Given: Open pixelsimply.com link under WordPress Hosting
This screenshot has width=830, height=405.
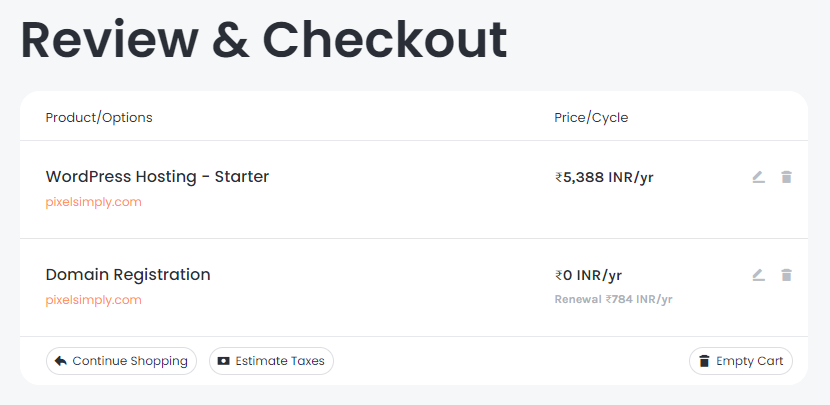Looking at the screenshot, I should tap(94, 202).
